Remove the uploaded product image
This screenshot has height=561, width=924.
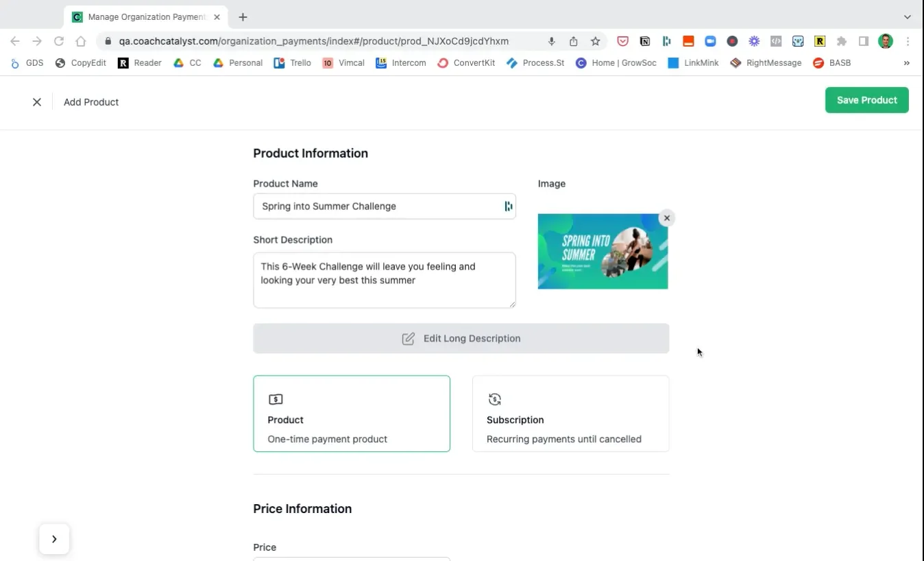click(x=666, y=218)
